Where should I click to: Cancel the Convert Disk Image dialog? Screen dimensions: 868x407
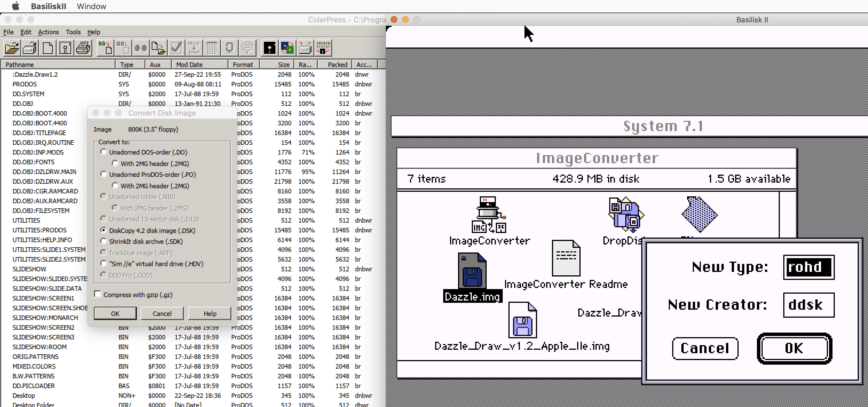tap(162, 313)
